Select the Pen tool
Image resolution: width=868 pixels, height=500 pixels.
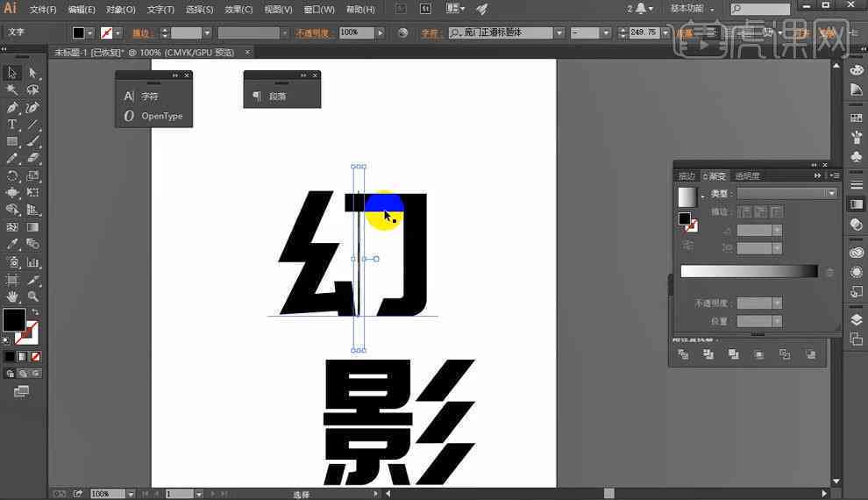pos(11,107)
